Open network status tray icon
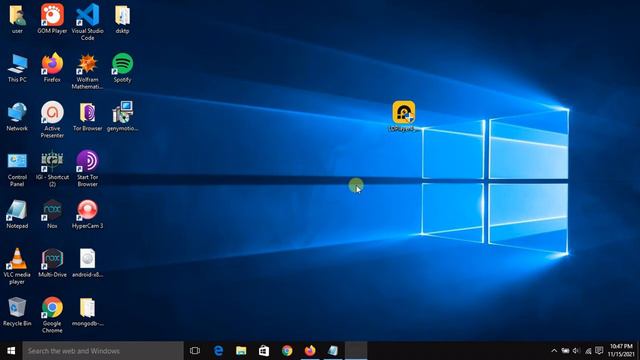The image size is (640, 360). click(x=588, y=351)
